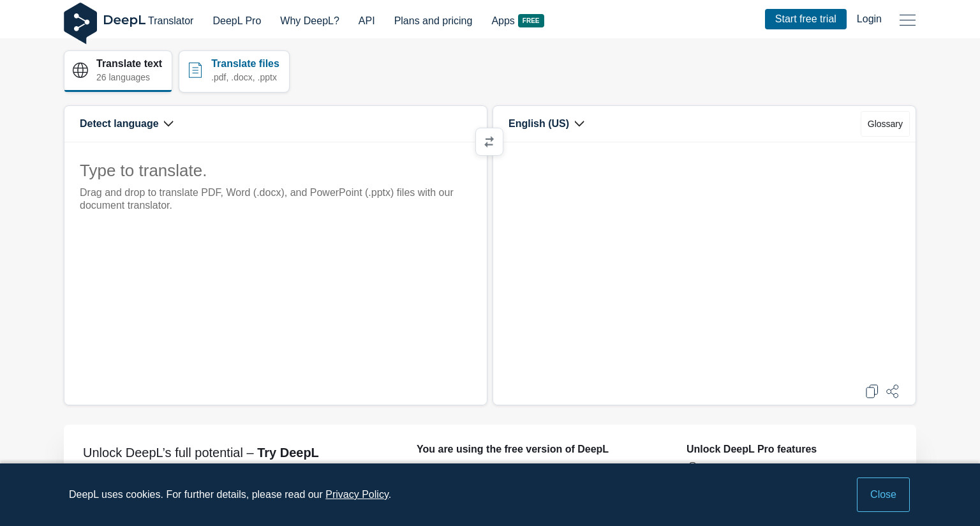The height and width of the screenshot is (526, 980).
Task: Click the document icon in Translate files tab
Action: pyautogui.click(x=195, y=70)
